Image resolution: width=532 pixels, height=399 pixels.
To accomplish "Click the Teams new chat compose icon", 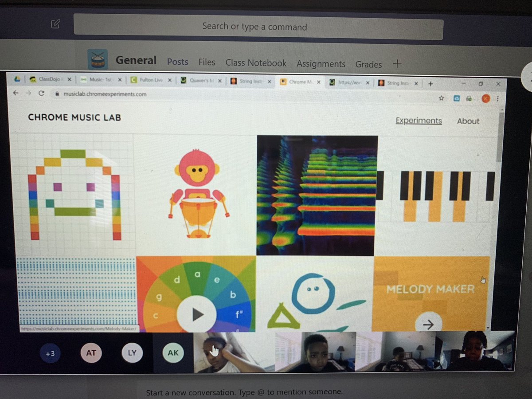I will point(55,24).
